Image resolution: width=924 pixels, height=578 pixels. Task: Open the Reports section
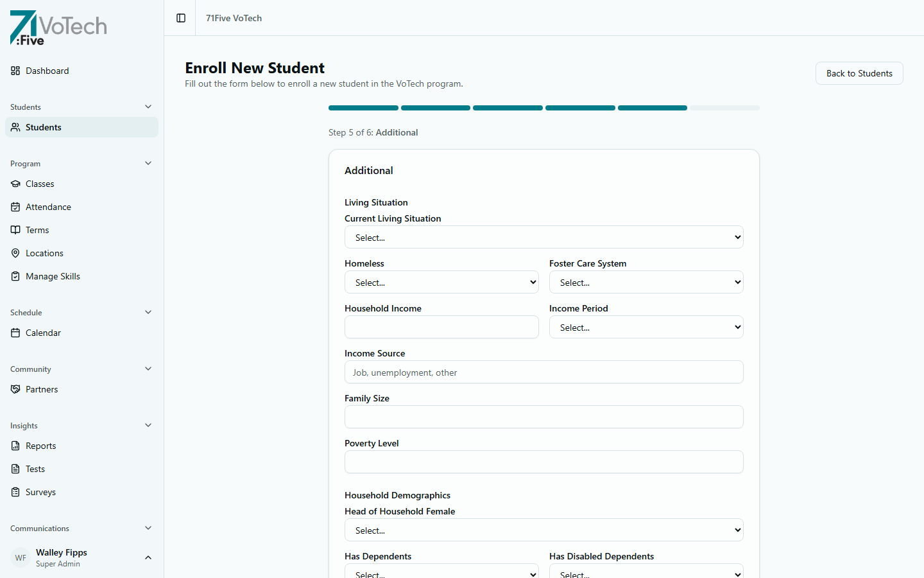click(x=40, y=446)
